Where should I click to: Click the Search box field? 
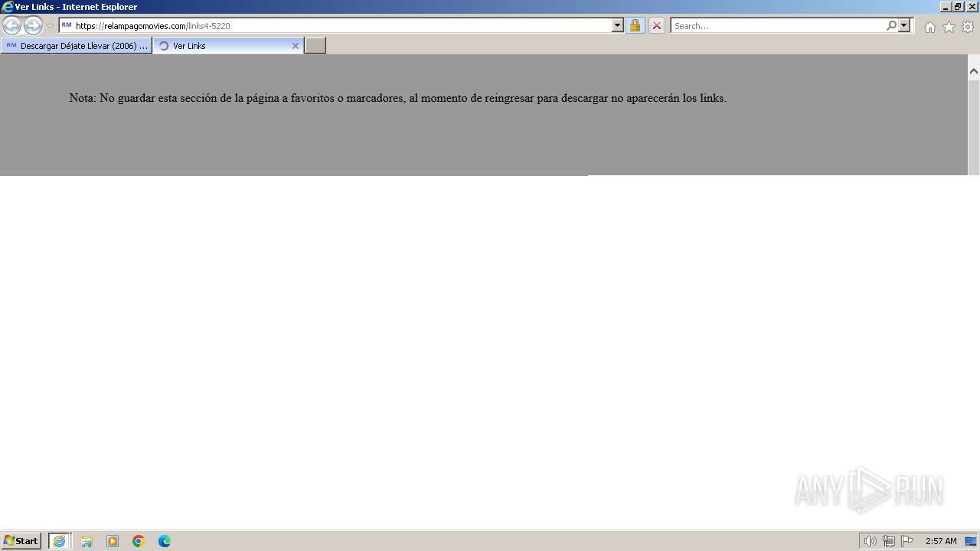point(778,25)
